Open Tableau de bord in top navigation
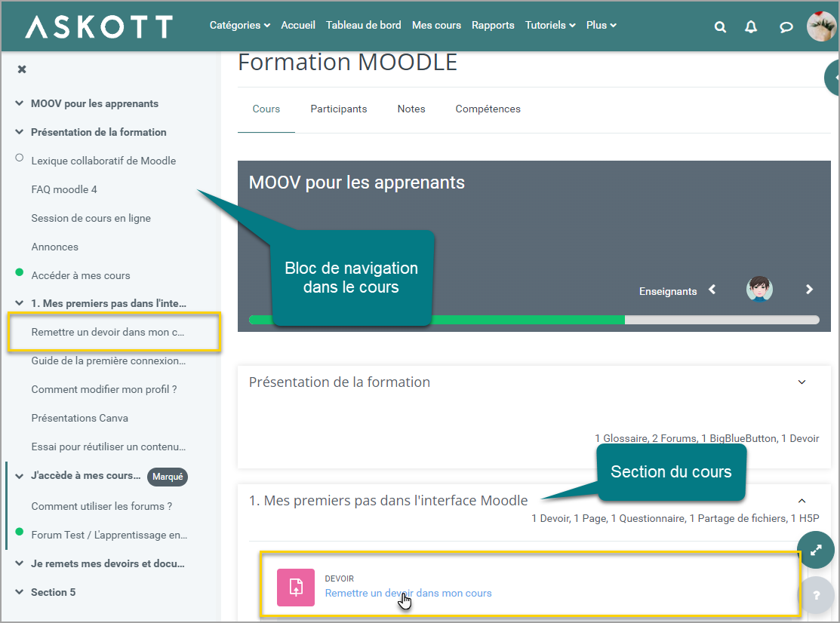Image resolution: width=840 pixels, height=623 pixels. (363, 25)
